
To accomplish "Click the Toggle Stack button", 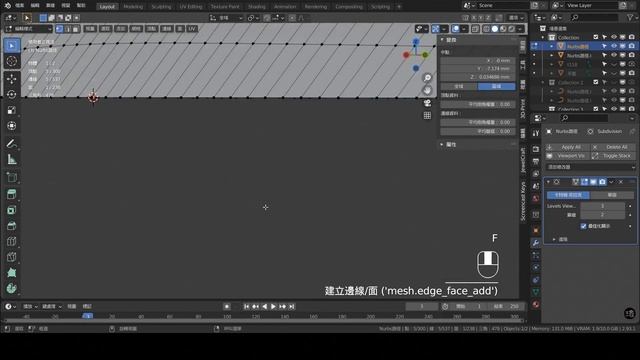I will coord(612,156).
